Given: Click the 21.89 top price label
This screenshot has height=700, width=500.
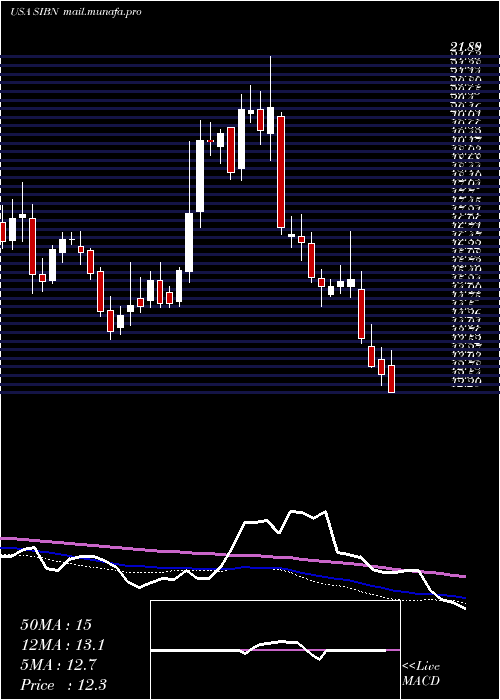Looking at the screenshot, I should (x=466, y=46).
